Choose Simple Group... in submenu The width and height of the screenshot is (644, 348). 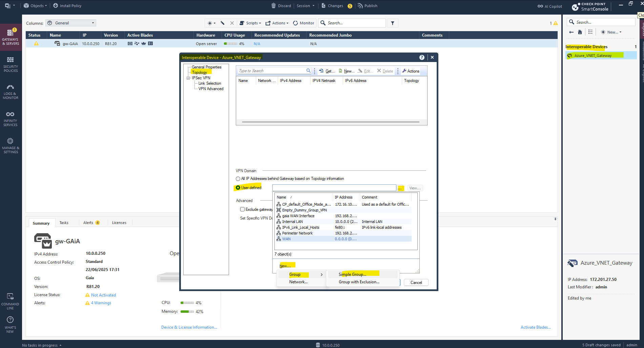pos(362,274)
